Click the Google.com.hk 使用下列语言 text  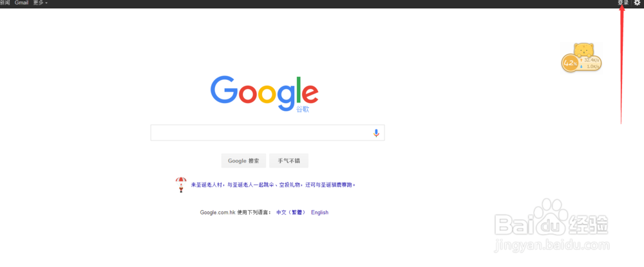point(235,212)
